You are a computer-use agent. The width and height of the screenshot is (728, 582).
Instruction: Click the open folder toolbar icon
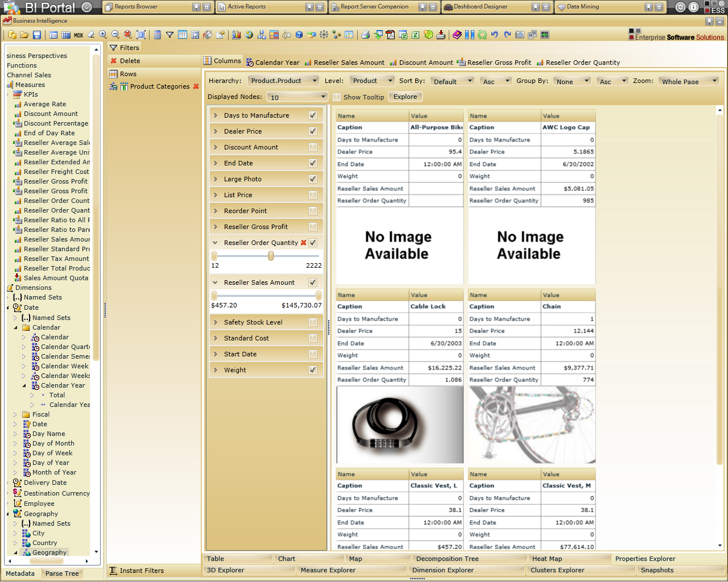tap(24, 35)
